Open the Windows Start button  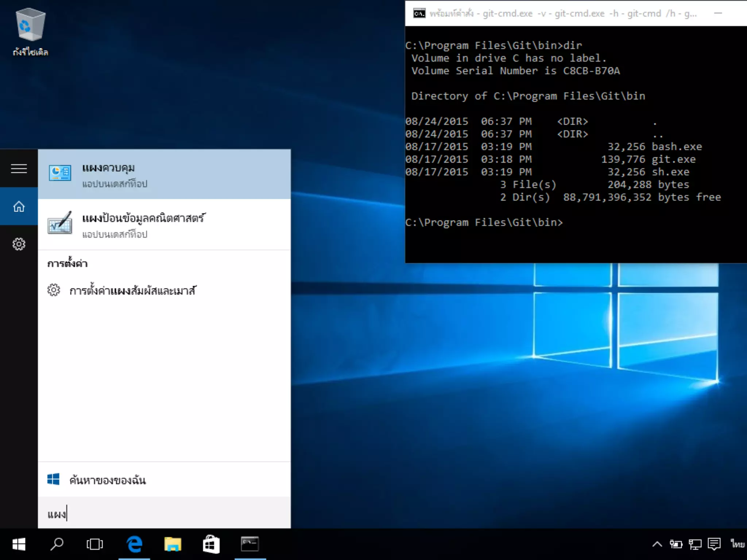pos(19,544)
